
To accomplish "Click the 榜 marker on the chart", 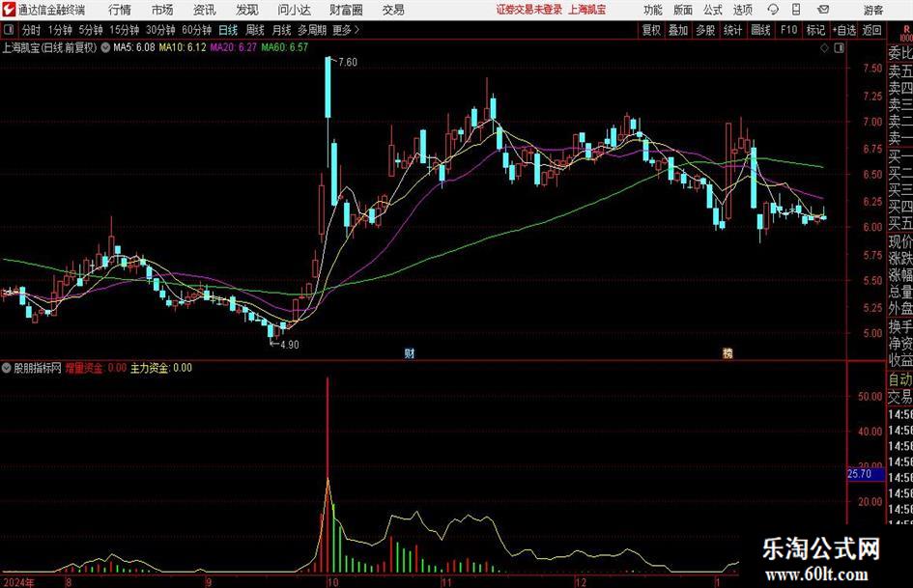I will (x=728, y=352).
